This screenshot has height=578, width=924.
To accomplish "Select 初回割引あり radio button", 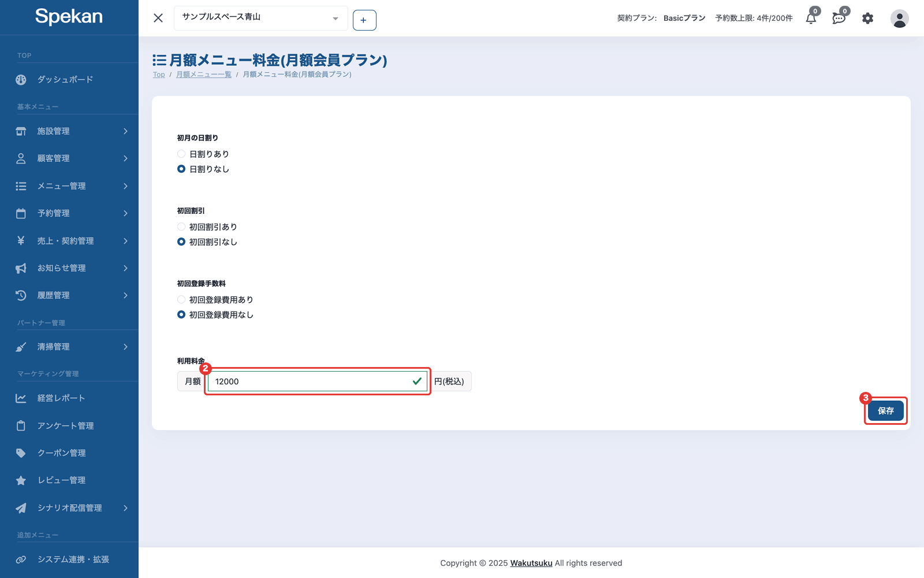I will [181, 227].
